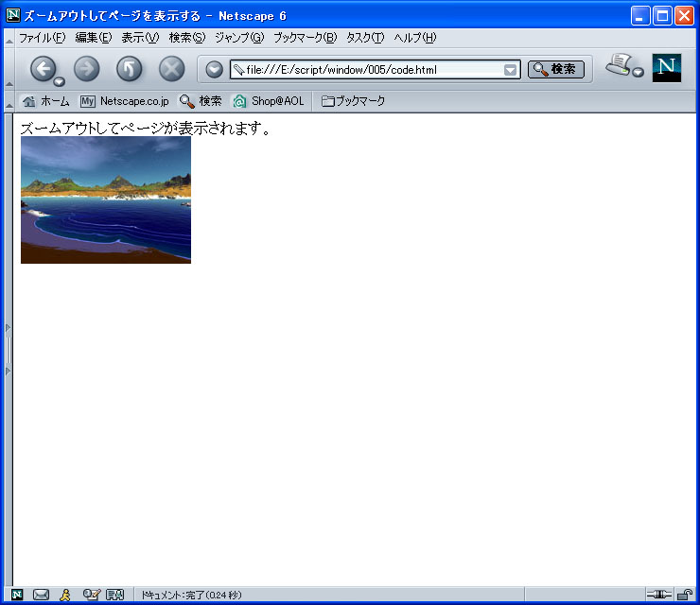This screenshot has width=700, height=605.
Task: Open Composer icon in status bar
Action: coord(92,595)
